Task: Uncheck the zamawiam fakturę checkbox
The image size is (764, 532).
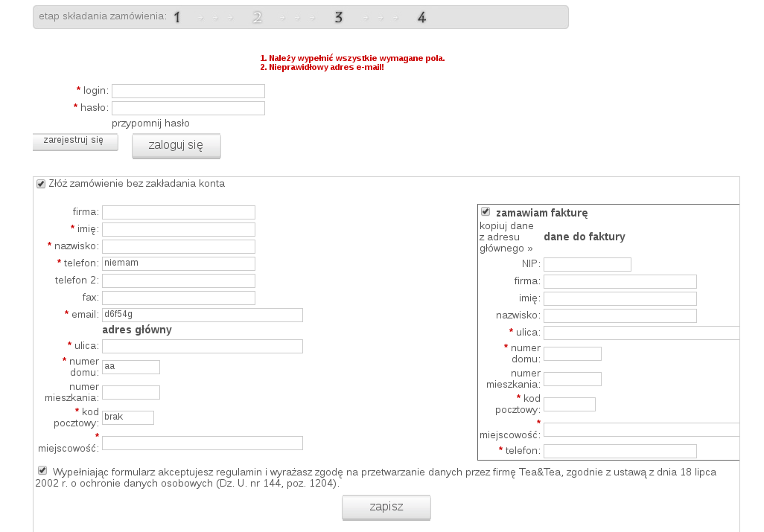Action: pyautogui.click(x=486, y=211)
